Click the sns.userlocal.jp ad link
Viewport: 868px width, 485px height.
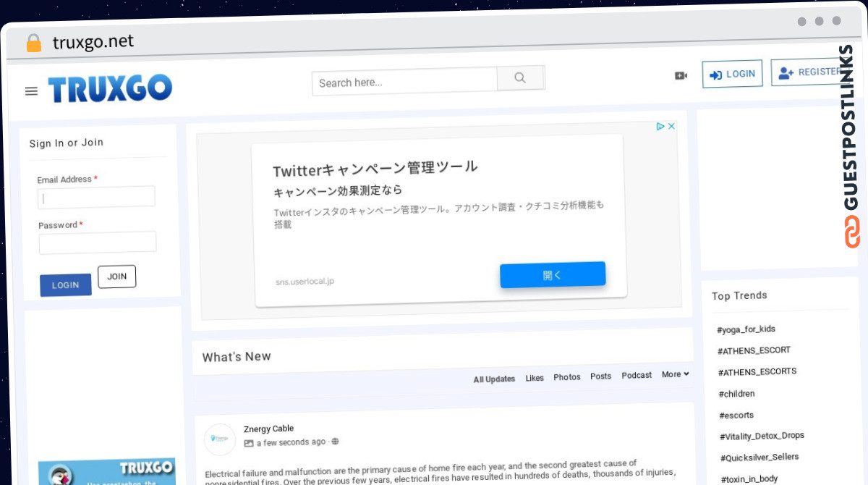[x=305, y=282]
